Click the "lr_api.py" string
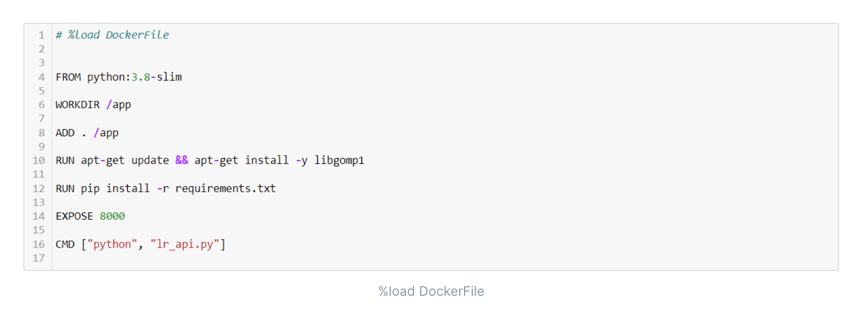The image size is (868, 310). tap(185, 244)
